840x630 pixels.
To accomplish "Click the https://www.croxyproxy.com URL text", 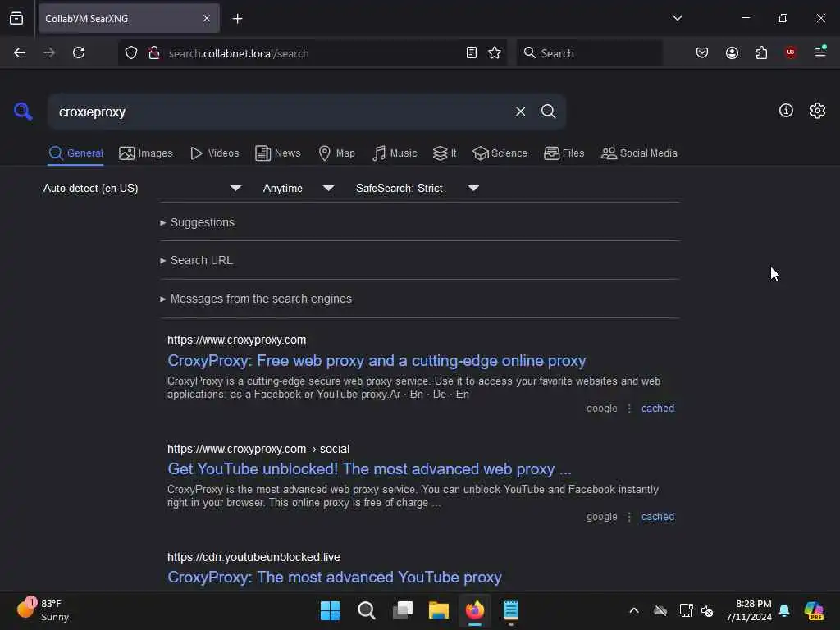I will 237,340.
